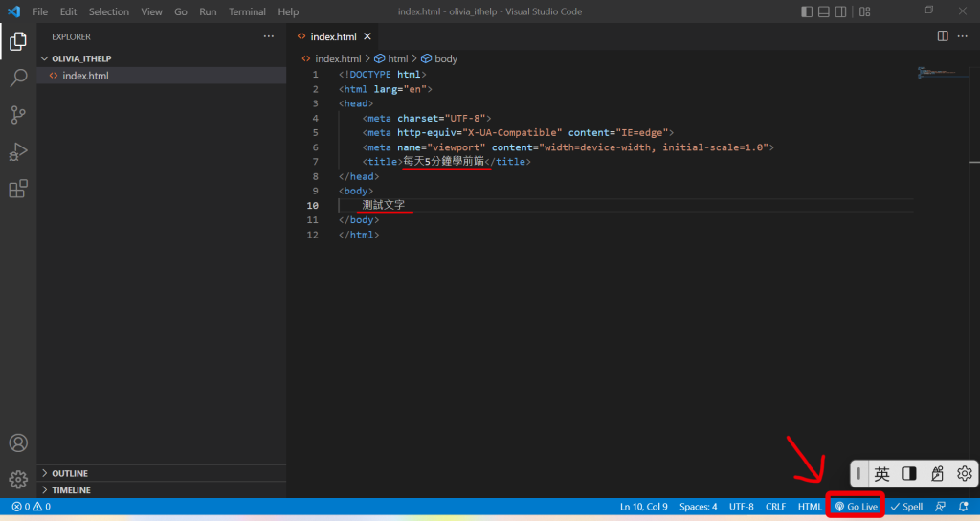Toggle the secondary sidebar layout icon
This screenshot has height=521, width=980.
[840, 11]
